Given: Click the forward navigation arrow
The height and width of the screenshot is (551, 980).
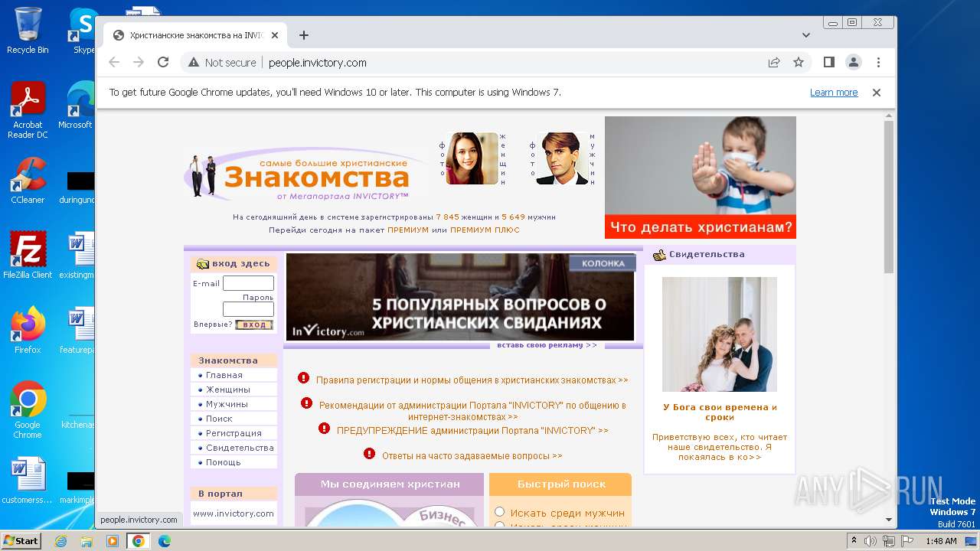Looking at the screenshot, I should point(139,63).
